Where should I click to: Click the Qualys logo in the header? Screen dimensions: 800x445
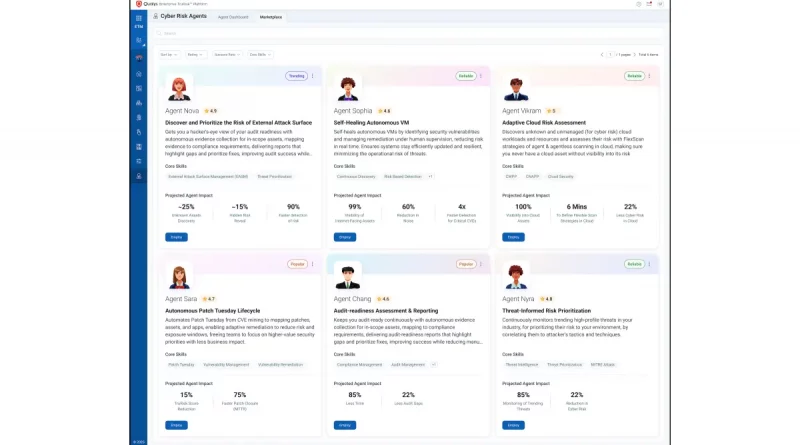click(139, 4)
